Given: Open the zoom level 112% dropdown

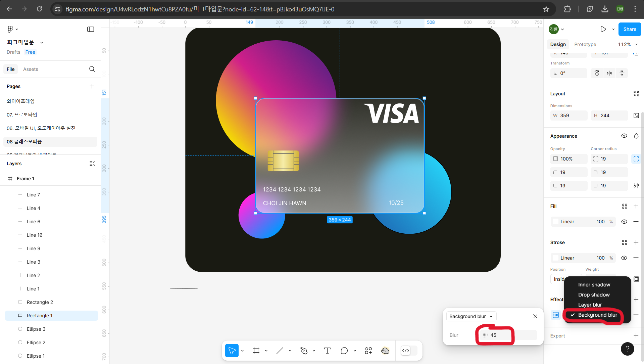Looking at the screenshot, I should [628, 44].
